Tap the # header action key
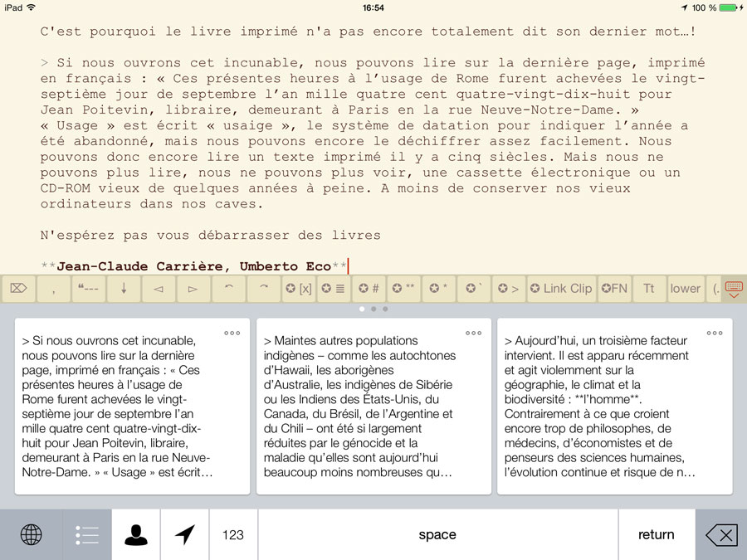Image resolution: width=747 pixels, height=560 pixels. (369, 289)
